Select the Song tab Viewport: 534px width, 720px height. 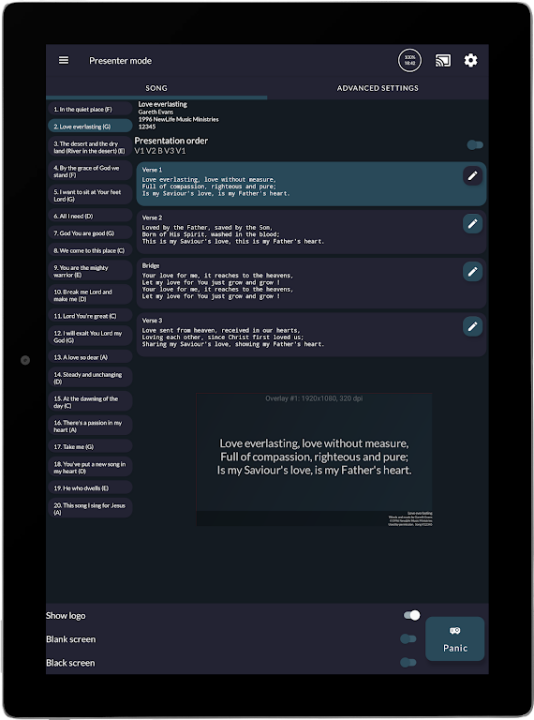156,88
